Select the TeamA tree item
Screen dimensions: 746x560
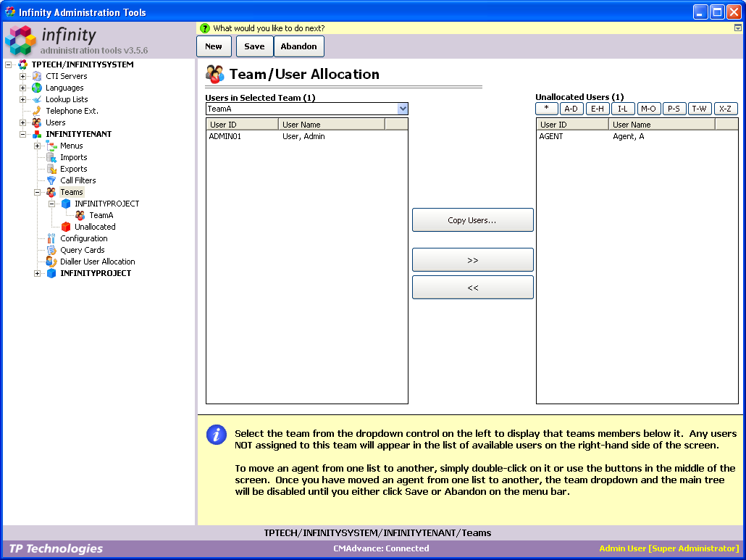(101, 216)
